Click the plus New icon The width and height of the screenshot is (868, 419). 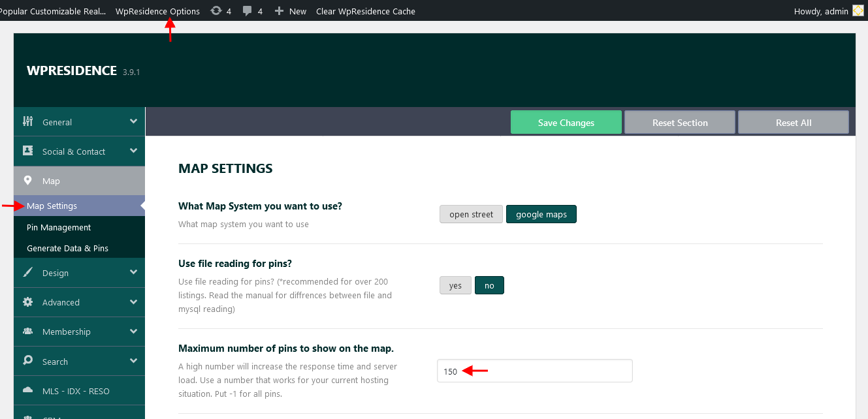[279, 11]
